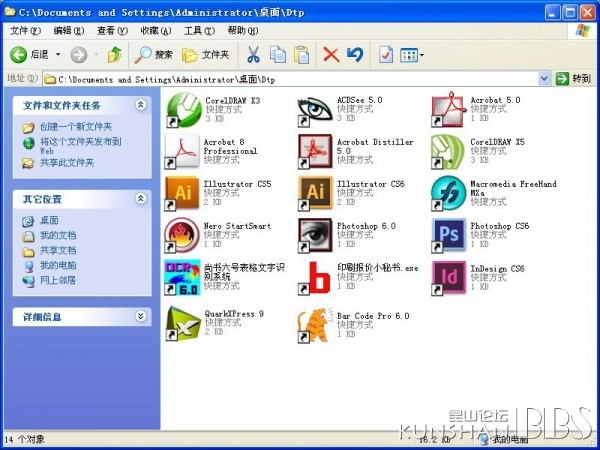Screen dimensions: 600x450
Task: Collapse the 其它位置 panel
Action: point(140,199)
